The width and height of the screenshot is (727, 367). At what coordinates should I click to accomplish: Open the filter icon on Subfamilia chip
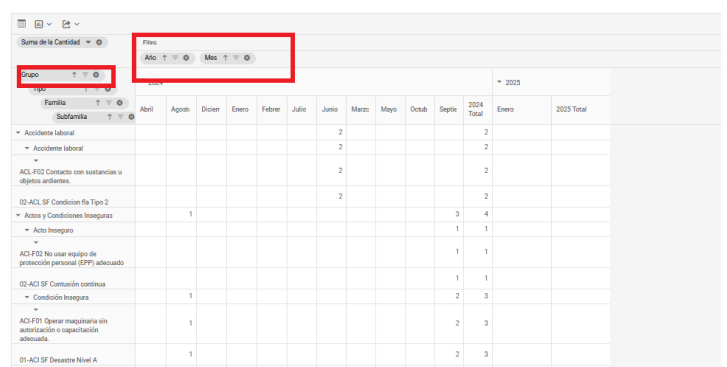tap(121, 117)
